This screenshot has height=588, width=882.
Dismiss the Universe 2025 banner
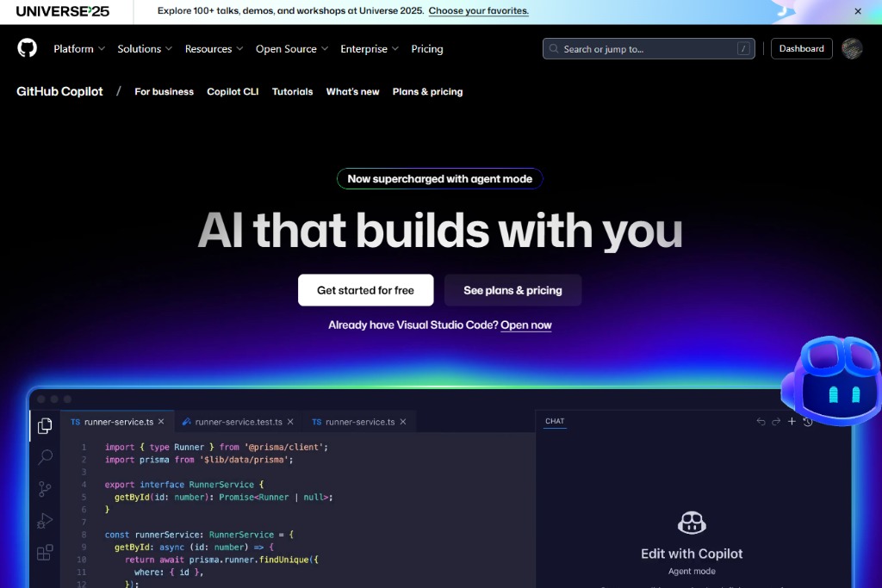pyautogui.click(x=857, y=11)
